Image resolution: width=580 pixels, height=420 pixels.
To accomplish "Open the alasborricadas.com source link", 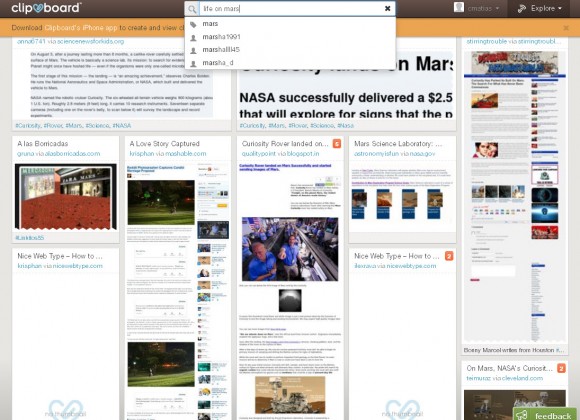I will [x=72, y=154].
